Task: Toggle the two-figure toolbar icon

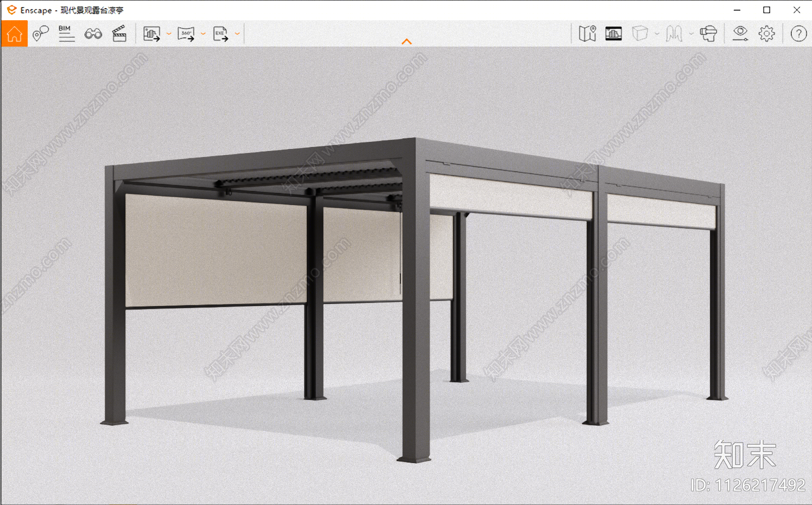Action: click(x=674, y=33)
